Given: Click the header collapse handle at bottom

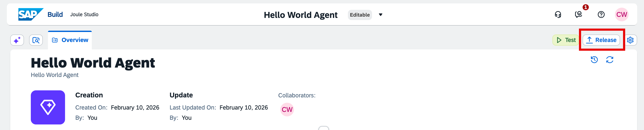Looking at the screenshot, I should point(323,128).
